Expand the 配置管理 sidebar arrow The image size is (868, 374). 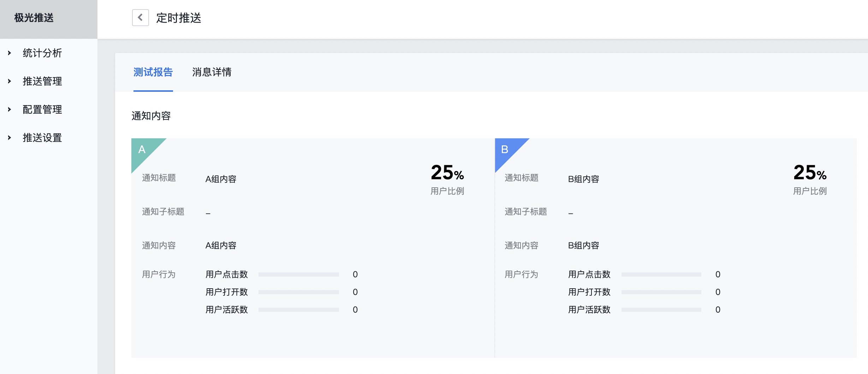click(10, 109)
